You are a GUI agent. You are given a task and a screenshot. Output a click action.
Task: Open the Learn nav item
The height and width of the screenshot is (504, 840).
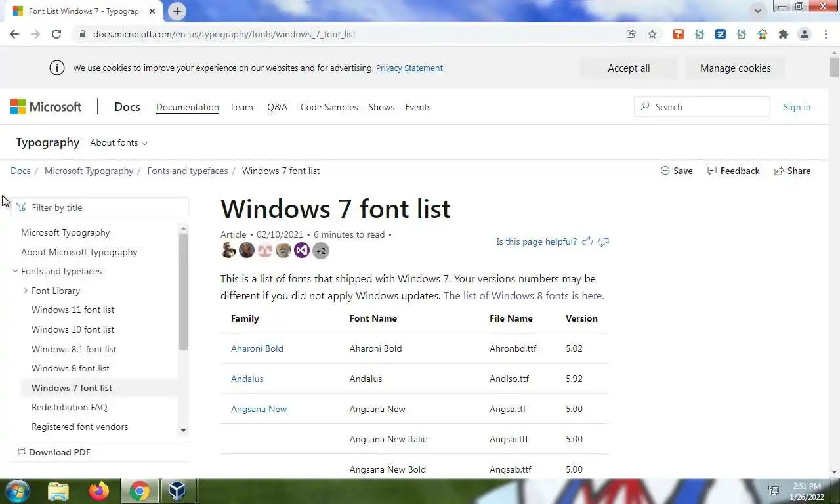coord(241,107)
